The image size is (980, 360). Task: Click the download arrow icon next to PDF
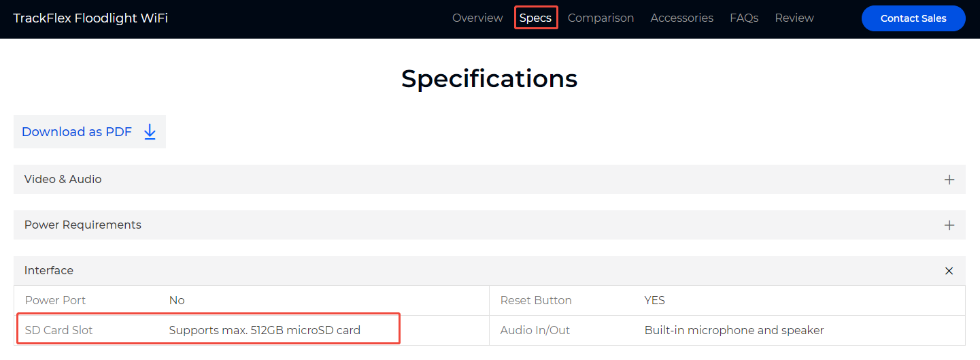point(150,132)
